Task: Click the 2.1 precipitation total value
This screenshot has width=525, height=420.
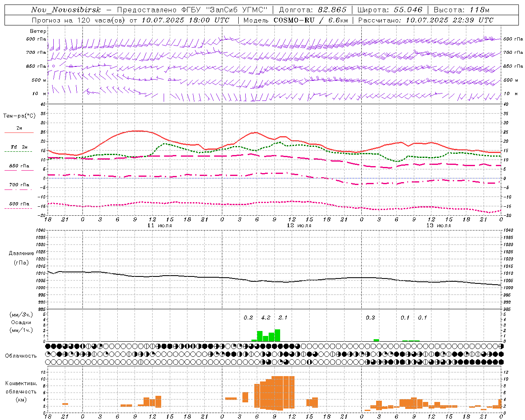Action: click(283, 318)
